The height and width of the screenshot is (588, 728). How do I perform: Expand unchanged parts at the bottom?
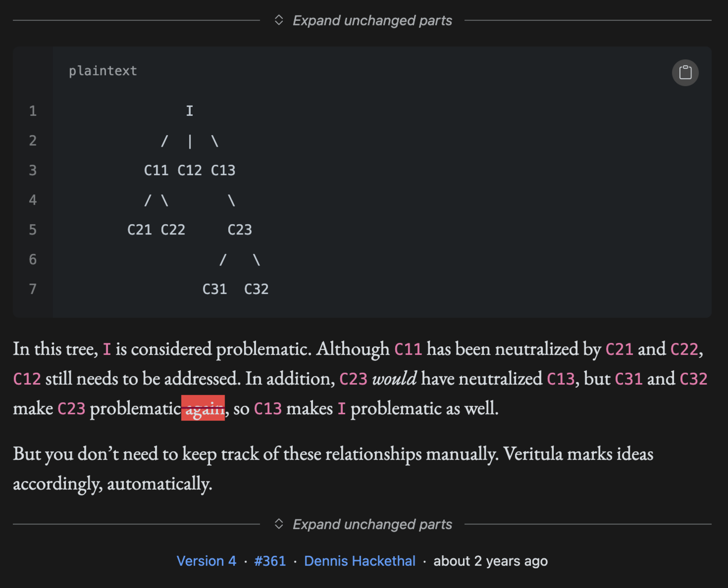(x=363, y=524)
